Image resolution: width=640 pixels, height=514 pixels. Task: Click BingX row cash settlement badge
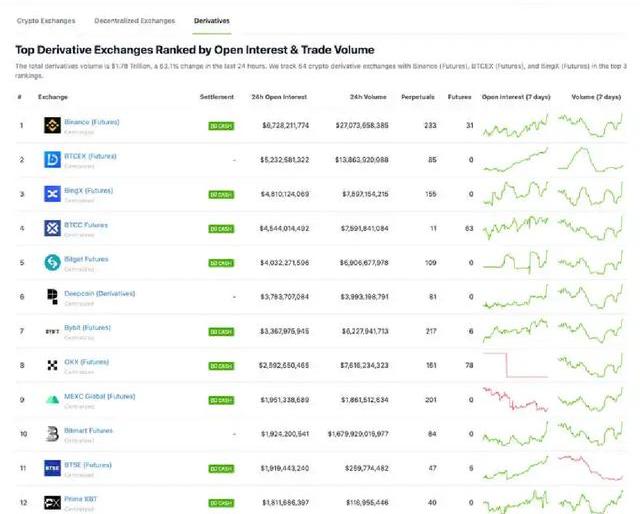(x=221, y=195)
